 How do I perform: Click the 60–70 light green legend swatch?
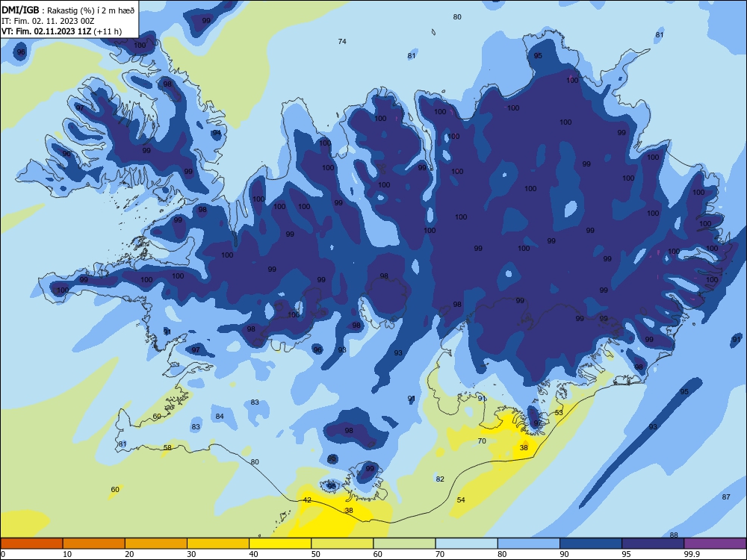tap(404, 544)
